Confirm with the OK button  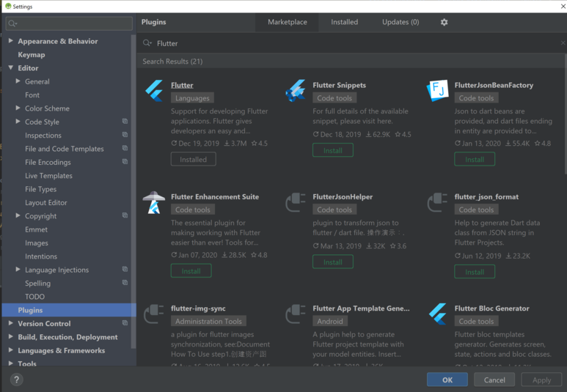[x=447, y=380]
